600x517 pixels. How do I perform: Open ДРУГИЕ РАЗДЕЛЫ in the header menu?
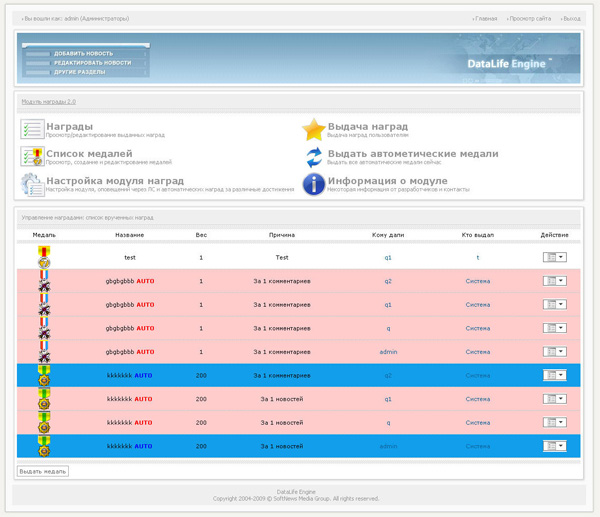[80, 72]
